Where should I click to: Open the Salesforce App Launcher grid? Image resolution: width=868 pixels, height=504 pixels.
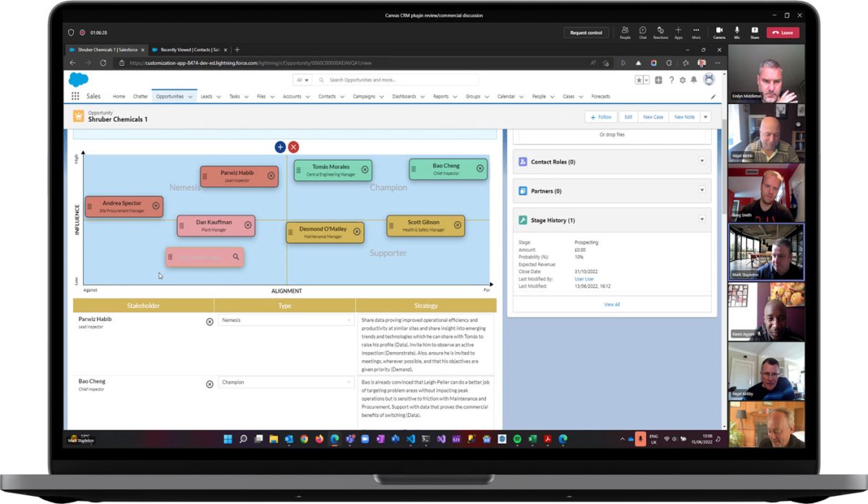point(75,96)
